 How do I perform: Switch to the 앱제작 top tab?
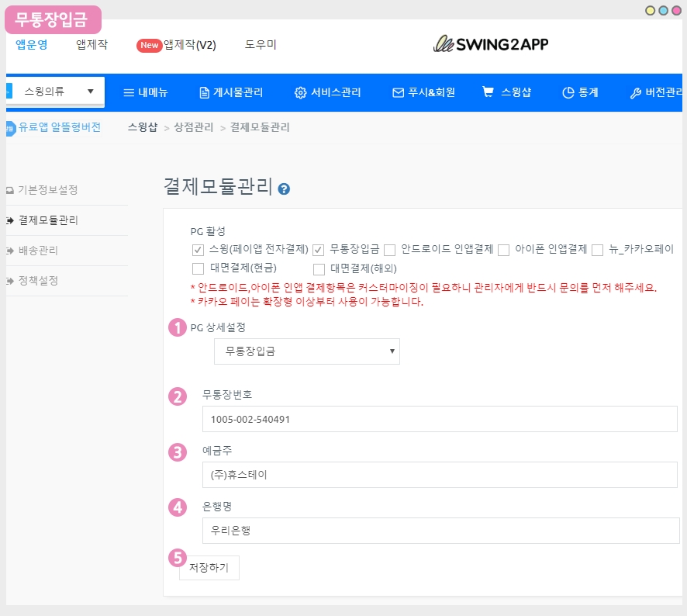pyautogui.click(x=92, y=44)
